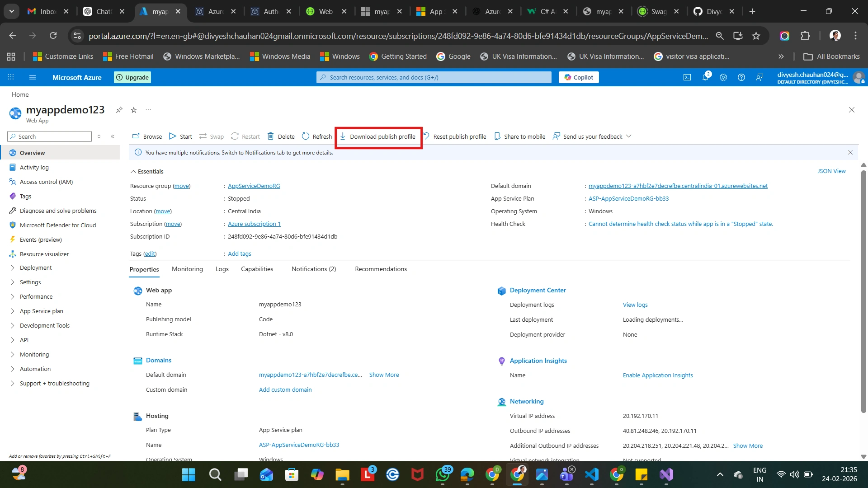Click View logs for deployment logs
This screenshot has height=488, width=868.
click(x=635, y=305)
